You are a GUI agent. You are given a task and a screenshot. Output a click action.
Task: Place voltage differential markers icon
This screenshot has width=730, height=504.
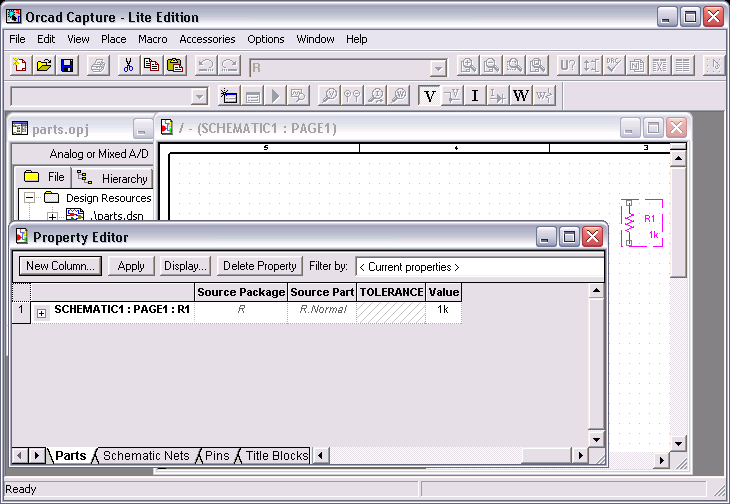(x=352, y=96)
